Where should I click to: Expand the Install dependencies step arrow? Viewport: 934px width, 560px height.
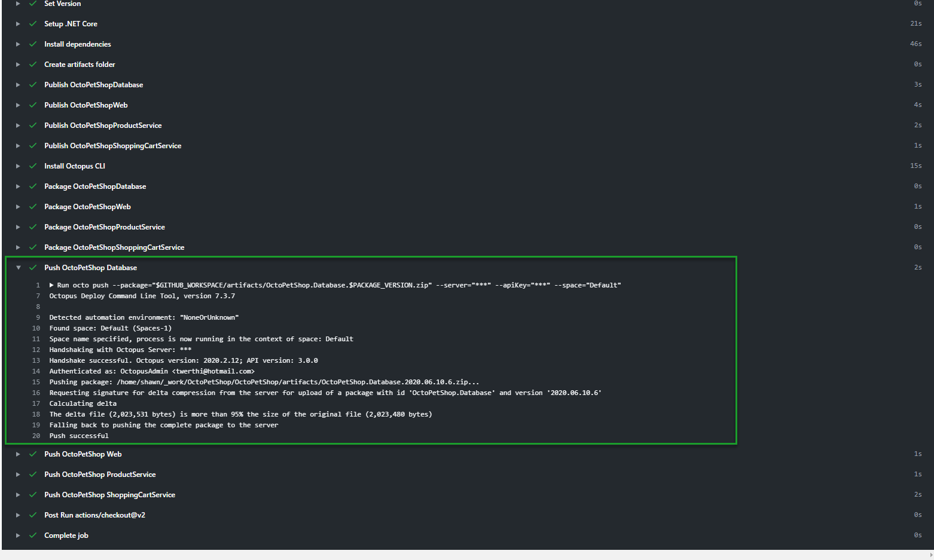(x=18, y=44)
